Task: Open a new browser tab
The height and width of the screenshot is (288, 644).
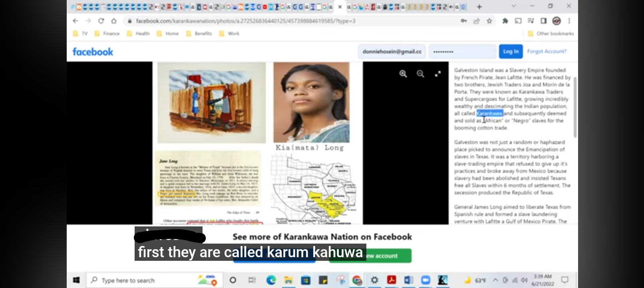Action: (479, 7)
